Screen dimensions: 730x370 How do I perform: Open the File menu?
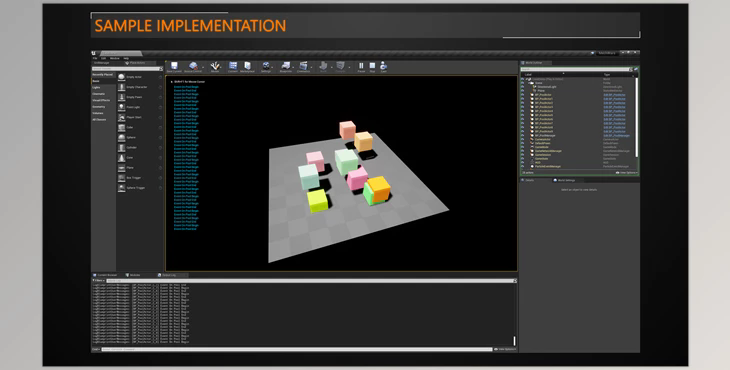[x=95, y=58]
